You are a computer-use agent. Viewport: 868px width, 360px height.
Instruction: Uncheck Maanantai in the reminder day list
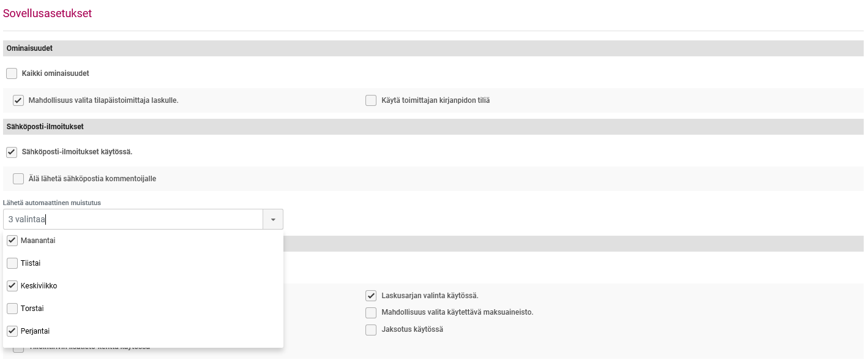click(x=12, y=241)
